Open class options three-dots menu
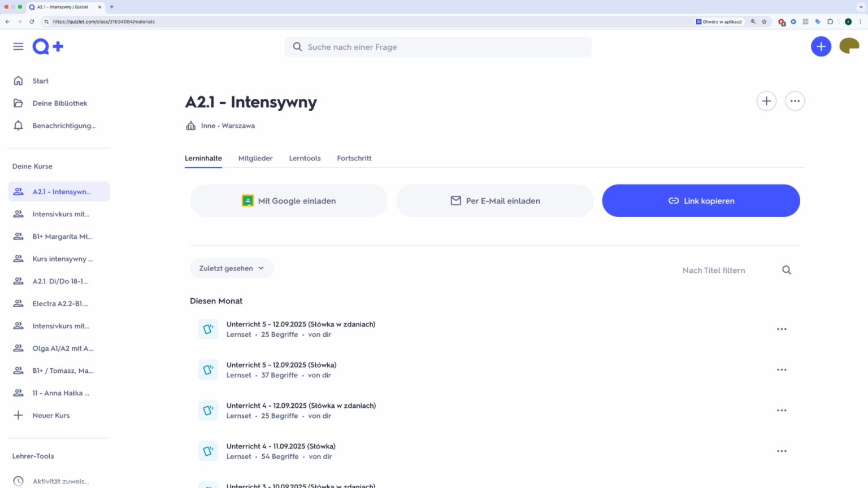868x488 pixels. pyautogui.click(x=795, y=101)
